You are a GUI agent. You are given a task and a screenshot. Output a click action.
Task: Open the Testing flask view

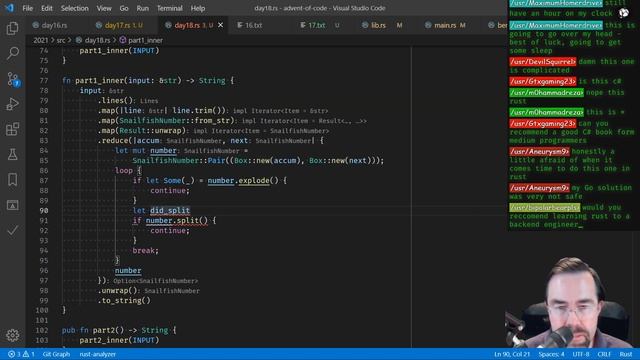[12, 154]
